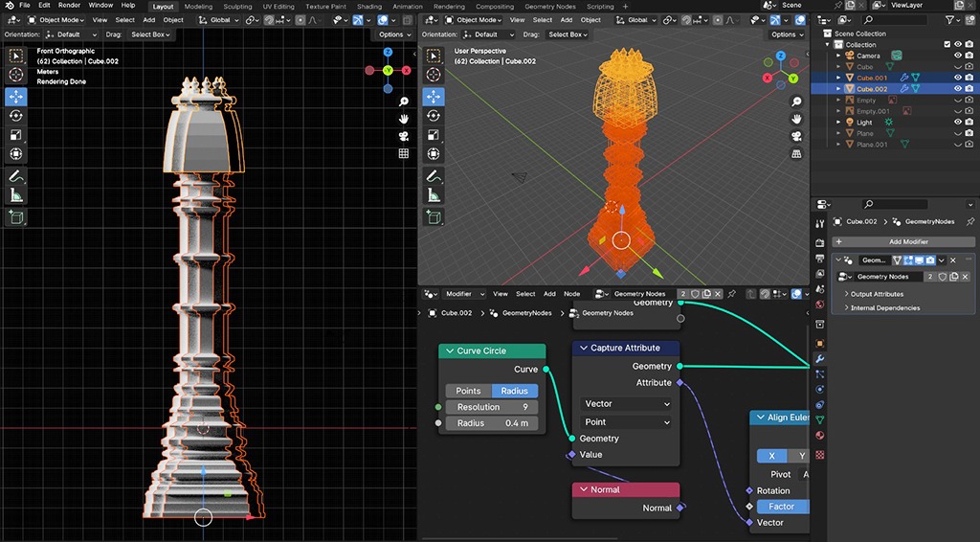Click Add menu in the node editor header
The width and height of the screenshot is (980, 542).
549,293
